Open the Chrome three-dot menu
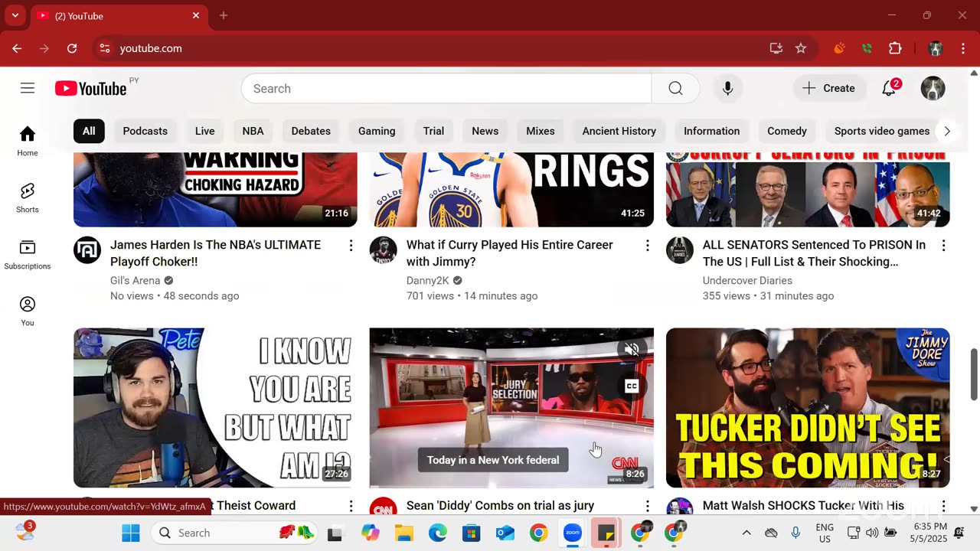The height and width of the screenshot is (551, 980). coord(962,48)
